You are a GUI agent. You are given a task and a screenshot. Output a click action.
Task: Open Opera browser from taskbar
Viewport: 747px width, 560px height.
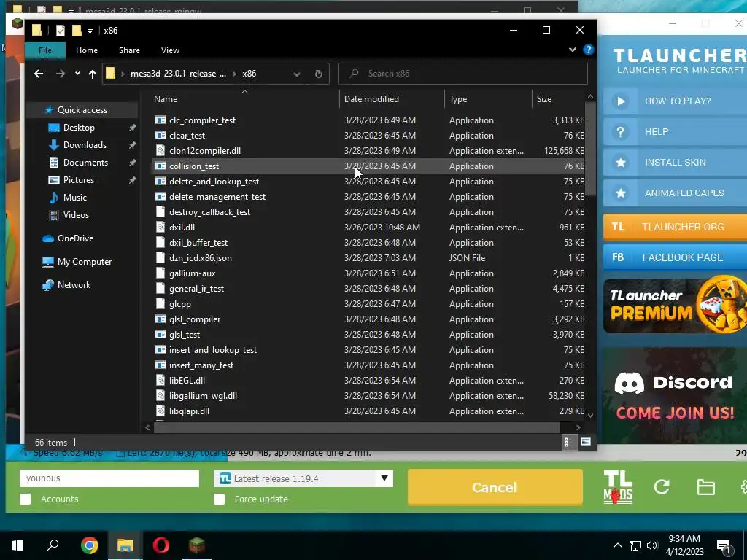click(161, 545)
